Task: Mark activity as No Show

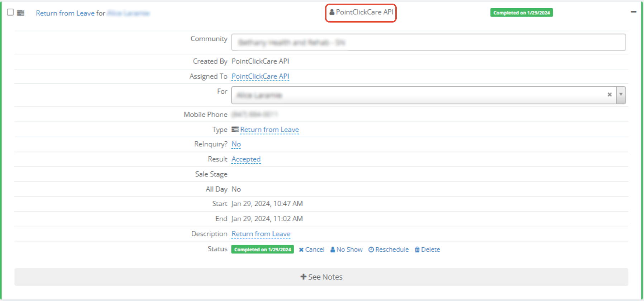Action: (349, 249)
